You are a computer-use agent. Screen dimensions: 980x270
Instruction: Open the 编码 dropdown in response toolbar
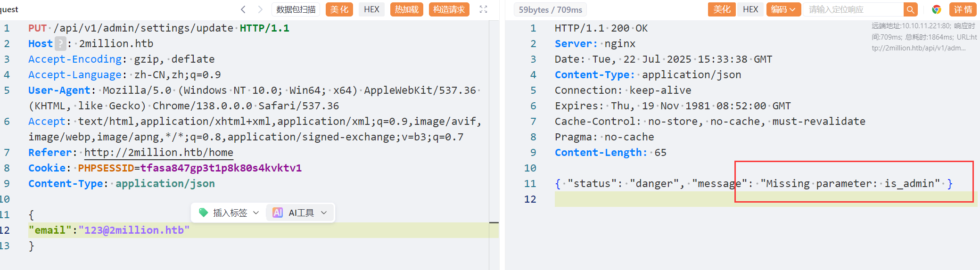point(783,9)
